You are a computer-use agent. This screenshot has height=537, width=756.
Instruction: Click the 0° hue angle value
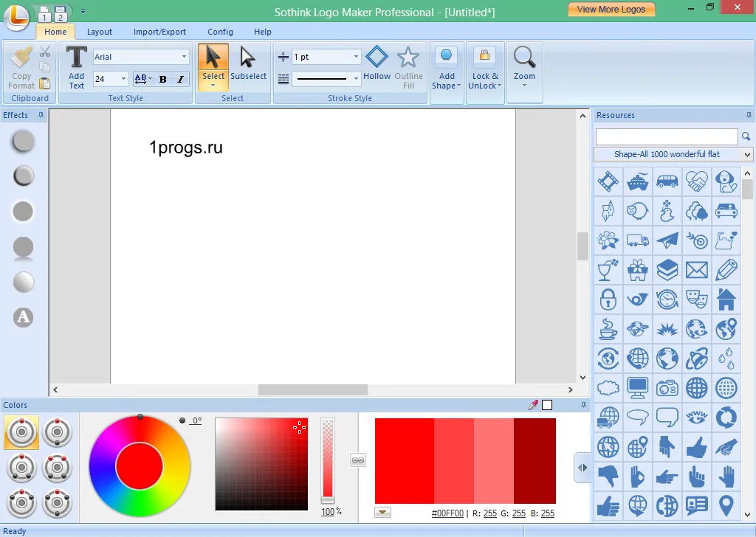tap(195, 420)
